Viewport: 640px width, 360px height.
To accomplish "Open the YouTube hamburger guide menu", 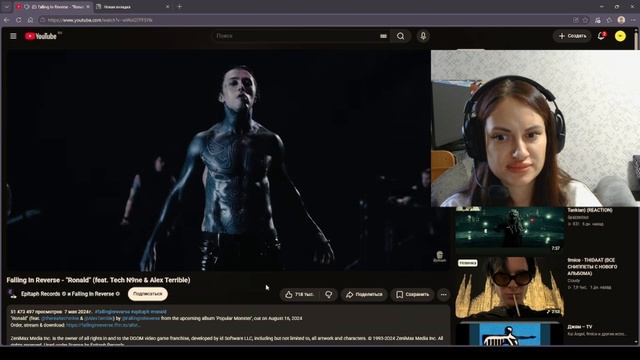I will (x=13, y=36).
